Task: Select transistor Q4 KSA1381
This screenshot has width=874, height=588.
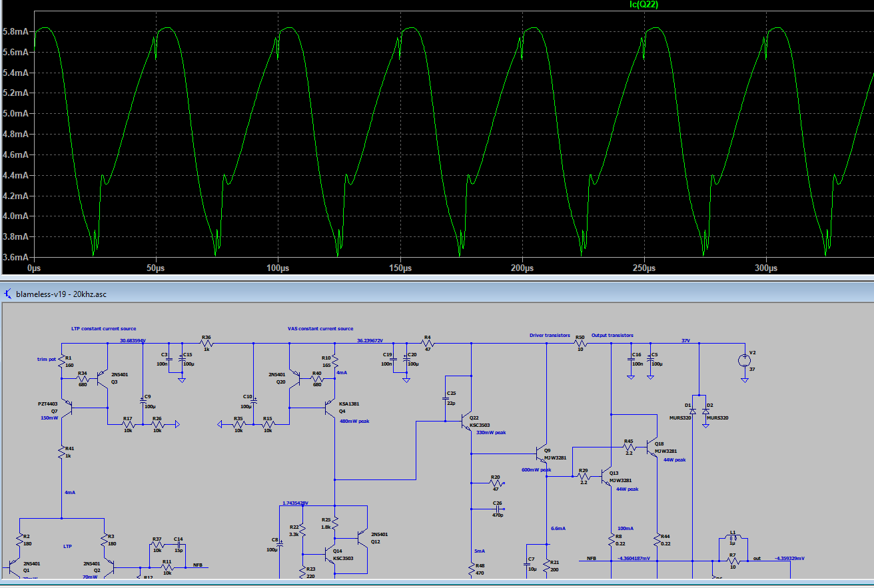Action: click(330, 408)
